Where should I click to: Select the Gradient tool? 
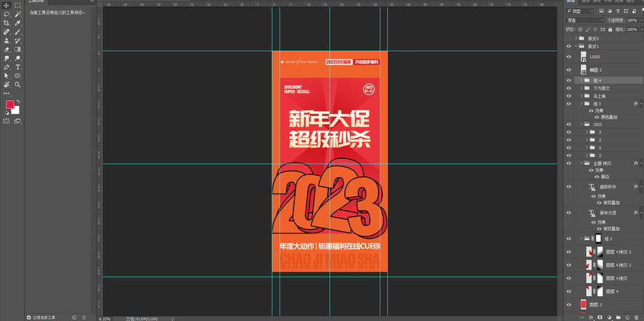(18, 49)
